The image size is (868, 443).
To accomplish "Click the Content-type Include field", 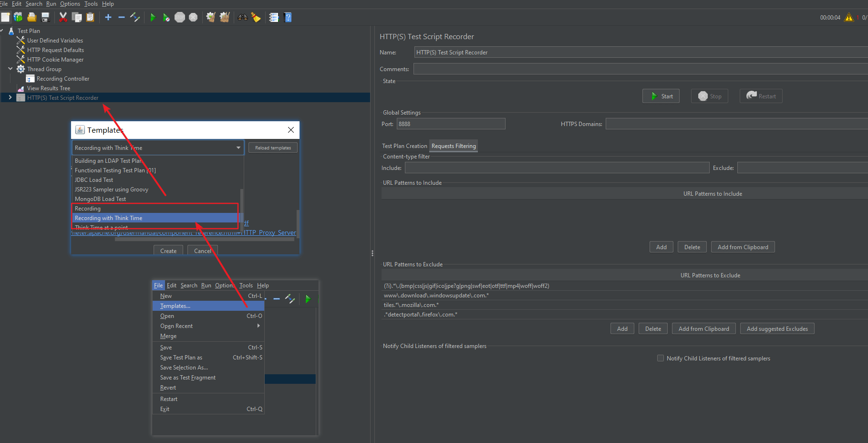I will coord(557,168).
